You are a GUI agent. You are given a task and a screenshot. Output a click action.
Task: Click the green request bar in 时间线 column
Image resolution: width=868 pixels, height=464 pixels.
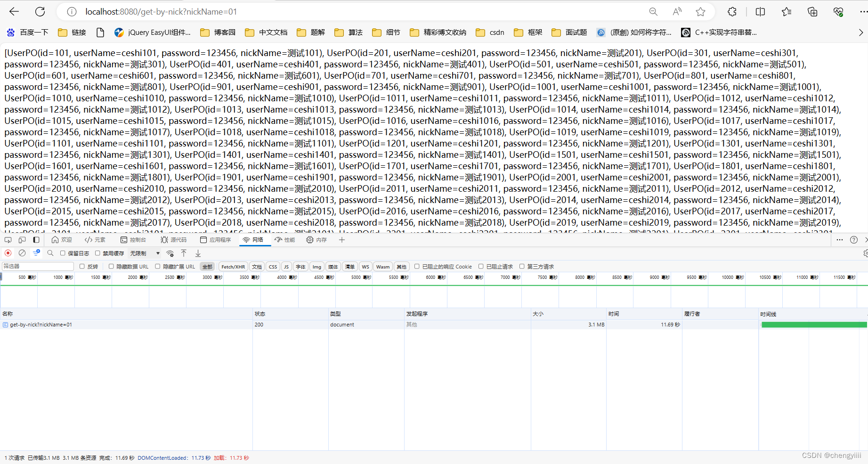[814, 325]
